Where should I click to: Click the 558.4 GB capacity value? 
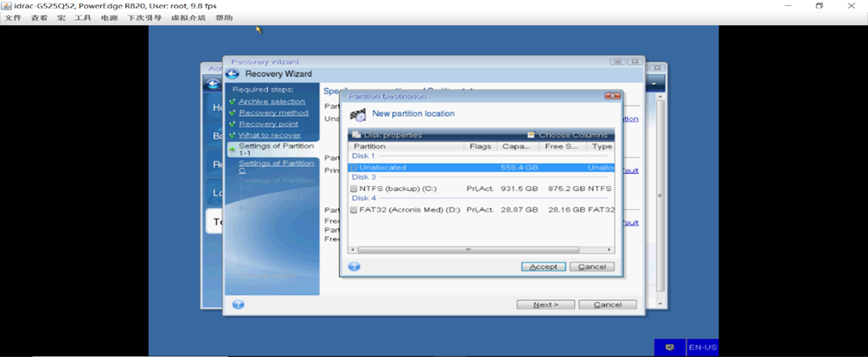click(520, 168)
